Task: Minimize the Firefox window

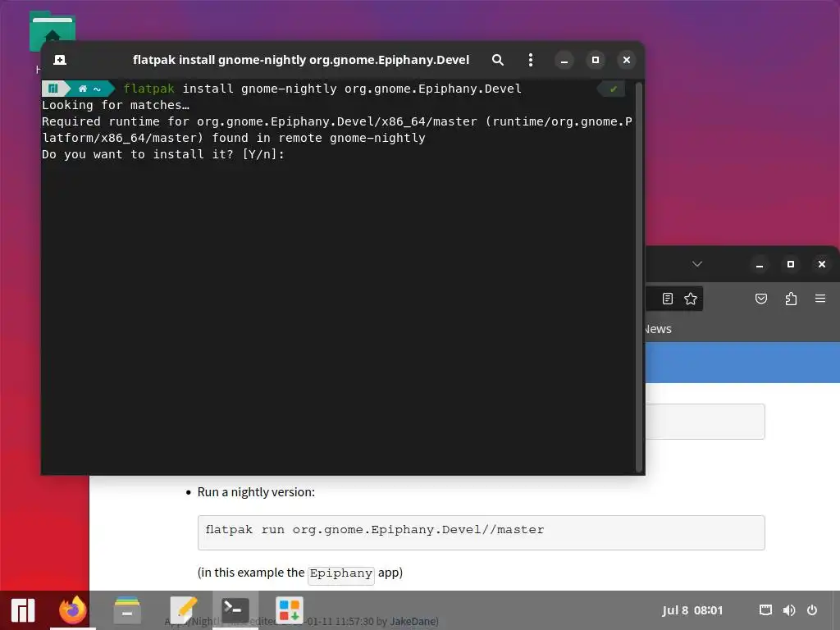Action: pos(759,264)
